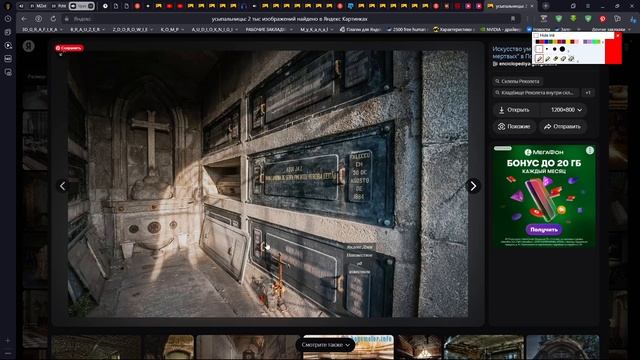Image resolution: width=640 pixels, height=360 pixels.
Task: Click the media play icon in sidebar
Action: (x=8, y=45)
